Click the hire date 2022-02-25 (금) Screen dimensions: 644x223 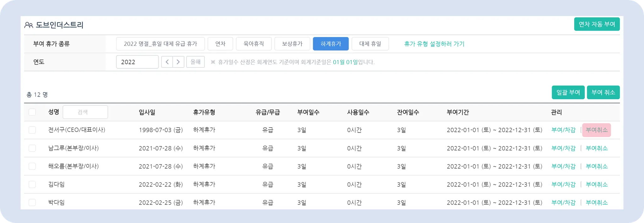coord(161,203)
